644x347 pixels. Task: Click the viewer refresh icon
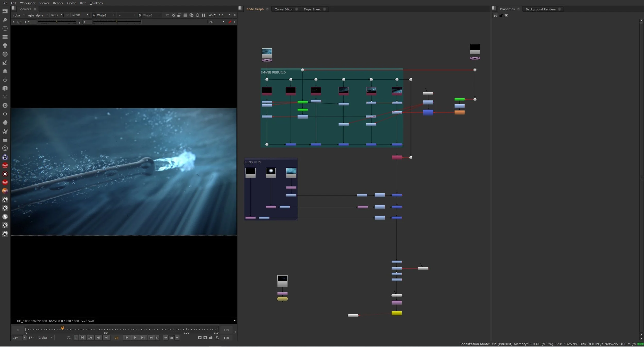pos(191,15)
